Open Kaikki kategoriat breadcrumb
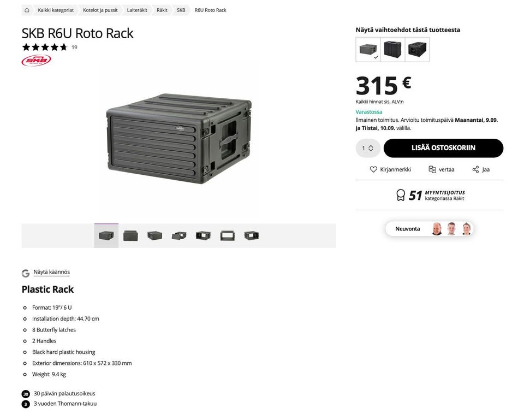This screenshot has width=524, height=420. [56, 10]
